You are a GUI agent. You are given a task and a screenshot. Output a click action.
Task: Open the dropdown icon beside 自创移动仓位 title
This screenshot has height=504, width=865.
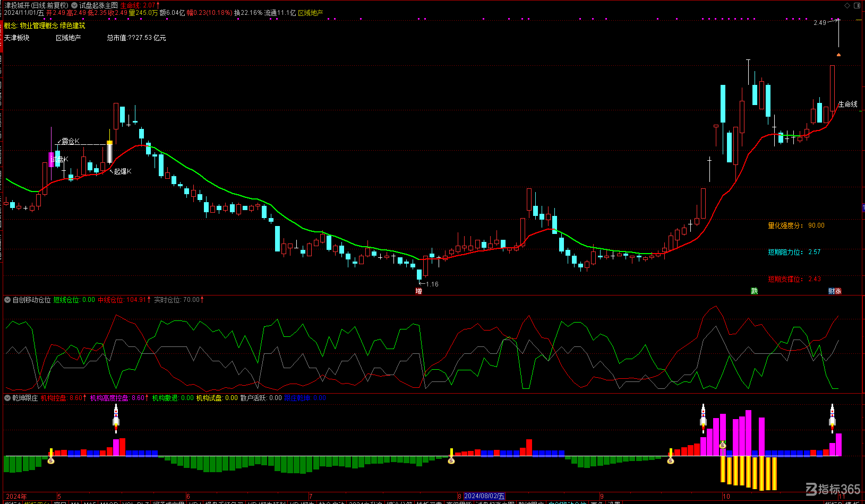tap(7, 300)
